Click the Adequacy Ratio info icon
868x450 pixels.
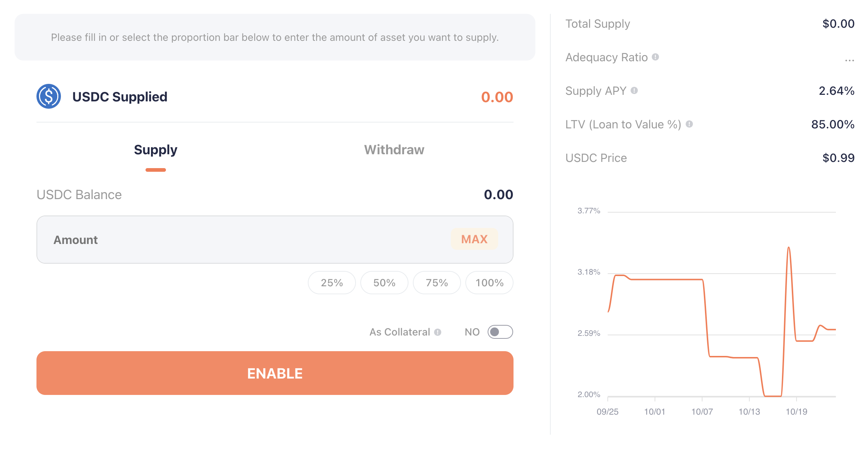(x=655, y=57)
